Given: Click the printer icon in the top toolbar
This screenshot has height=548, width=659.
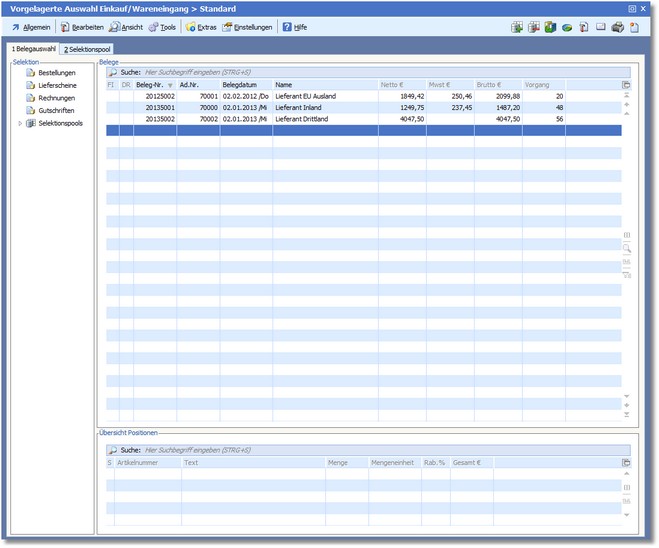Looking at the screenshot, I should [617, 27].
